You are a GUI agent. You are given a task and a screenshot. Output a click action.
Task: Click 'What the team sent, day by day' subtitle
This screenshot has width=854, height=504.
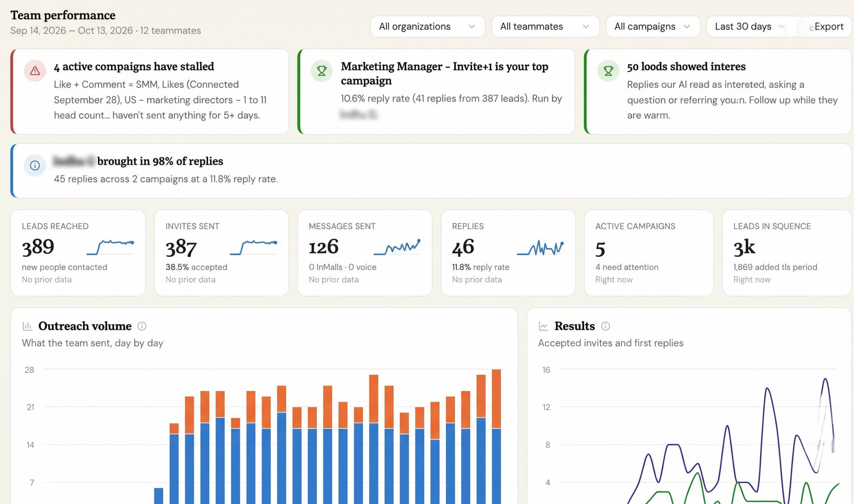(x=92, y=343)
